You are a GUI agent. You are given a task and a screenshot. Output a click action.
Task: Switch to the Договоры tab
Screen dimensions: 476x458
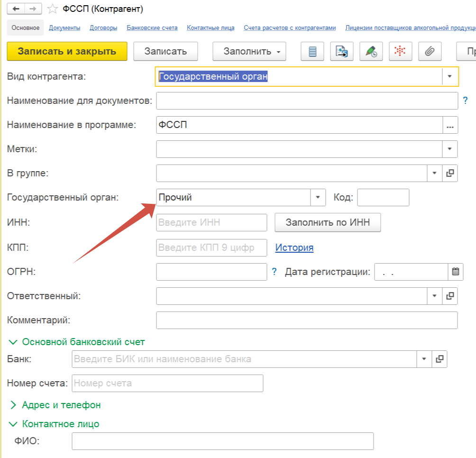pyautogui.click(x=103, y=28)
